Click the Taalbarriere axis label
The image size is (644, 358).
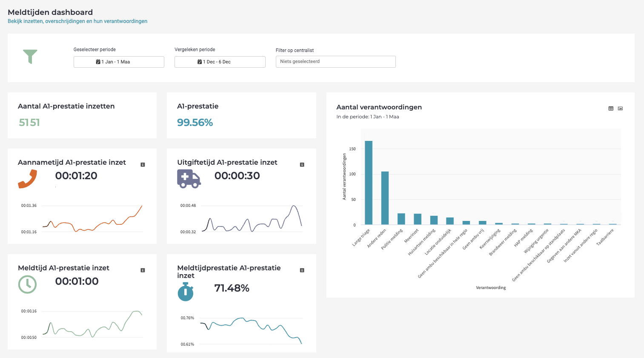(606, 237)
